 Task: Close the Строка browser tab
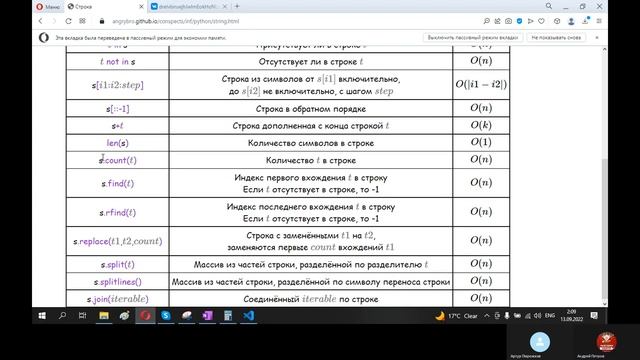pos(141,7)
